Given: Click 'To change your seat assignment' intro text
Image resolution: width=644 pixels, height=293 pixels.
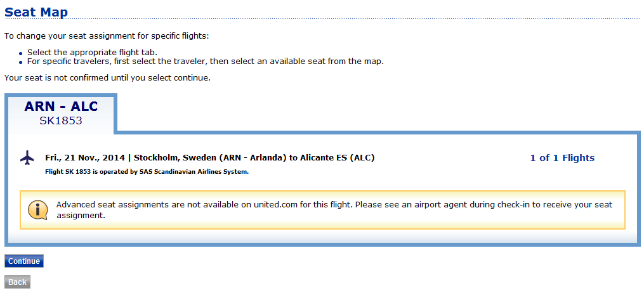Looking at the screenshot, I should [107, 36].
